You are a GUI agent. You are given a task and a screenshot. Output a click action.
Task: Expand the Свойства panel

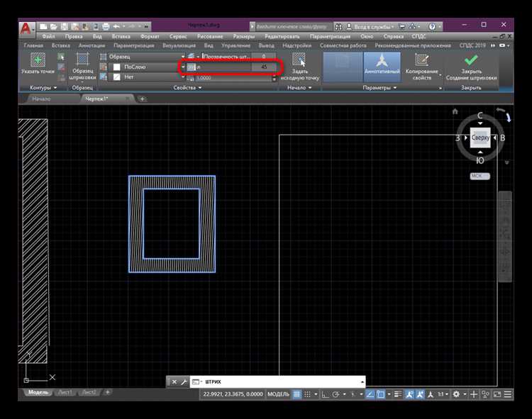tap(187, 88)
